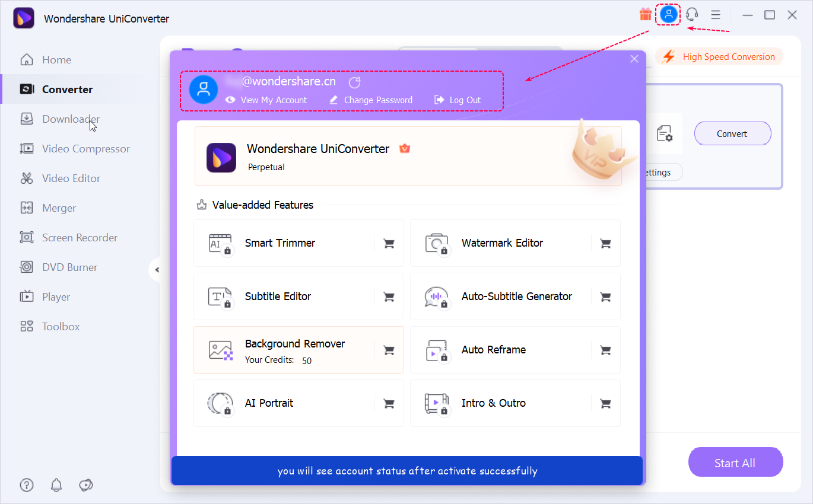Click the Home house icon

click(27, 59)
